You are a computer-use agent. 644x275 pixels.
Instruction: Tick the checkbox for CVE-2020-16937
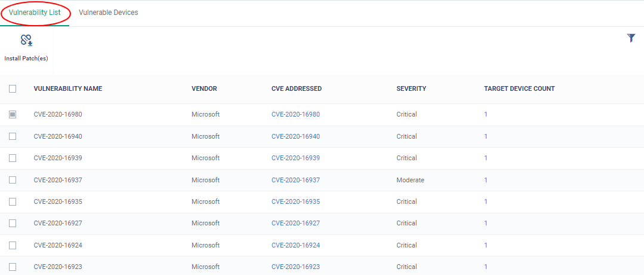pos(13,180)
